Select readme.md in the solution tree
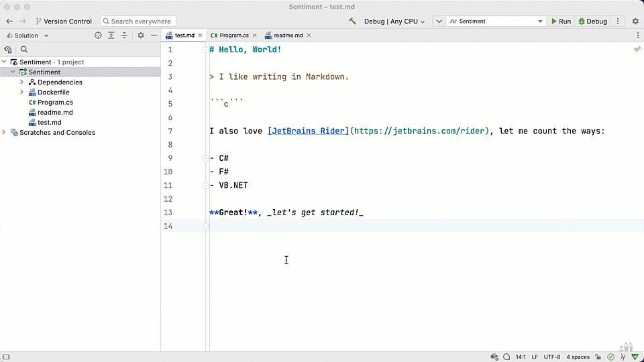 [55, 113]
